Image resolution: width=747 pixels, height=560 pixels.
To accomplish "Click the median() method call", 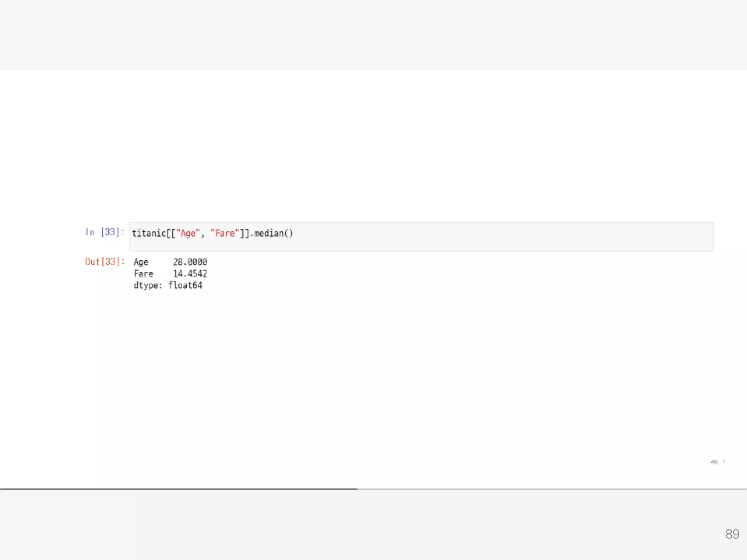I will 274,233.
